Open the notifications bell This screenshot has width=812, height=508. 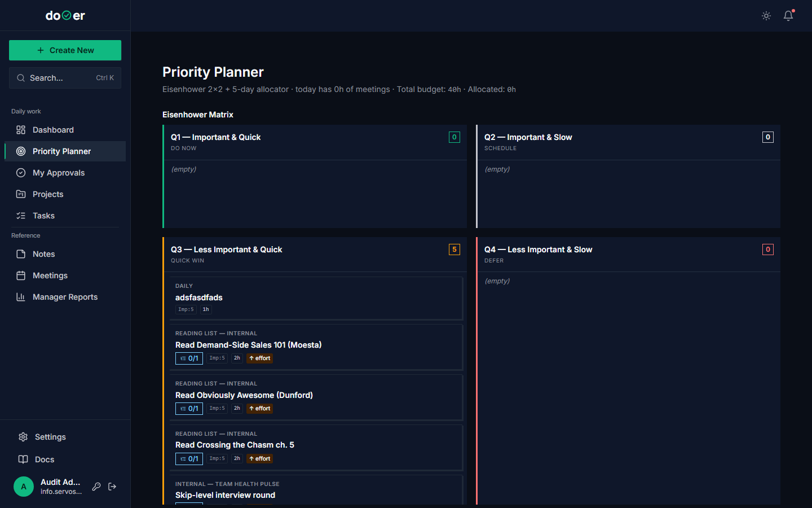point(788,16)
